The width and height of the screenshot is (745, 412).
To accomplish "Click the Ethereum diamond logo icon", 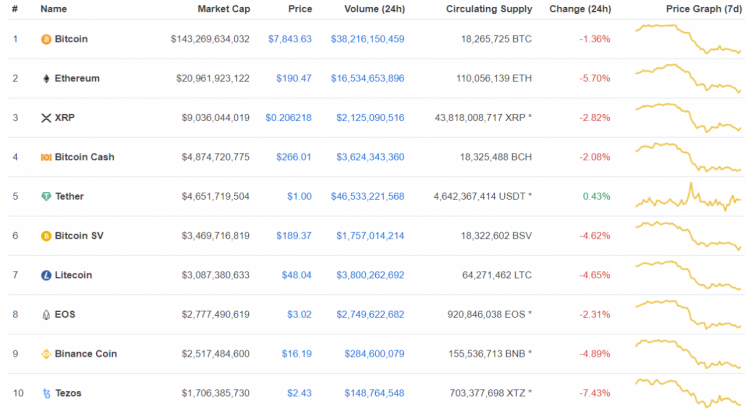I will [46, 79].
